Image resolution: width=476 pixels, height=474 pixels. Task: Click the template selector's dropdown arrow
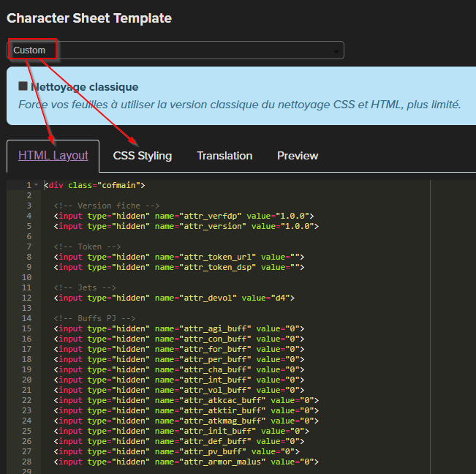pyautogui.click(x=336, y=51)
